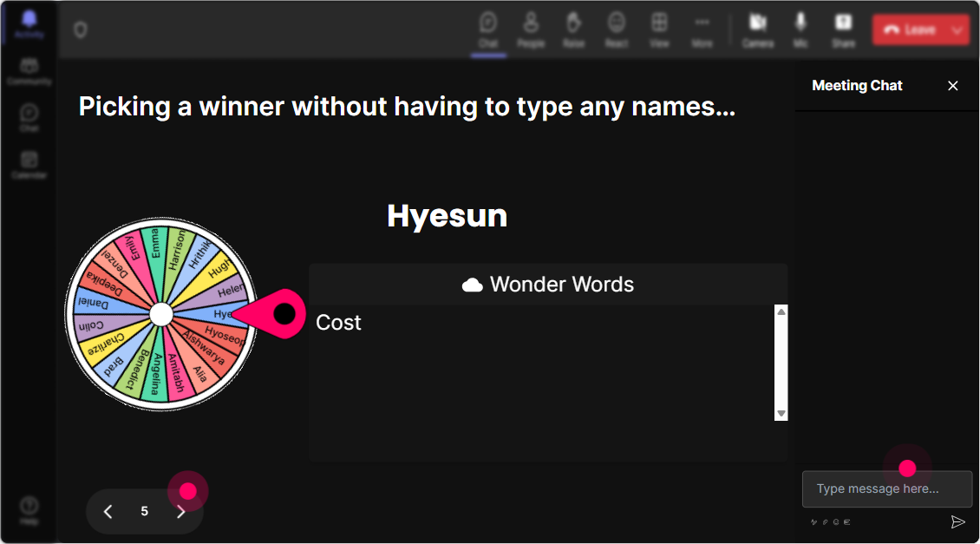
Task: Click the Amitabh wheel segment
Action: [178, 375]
